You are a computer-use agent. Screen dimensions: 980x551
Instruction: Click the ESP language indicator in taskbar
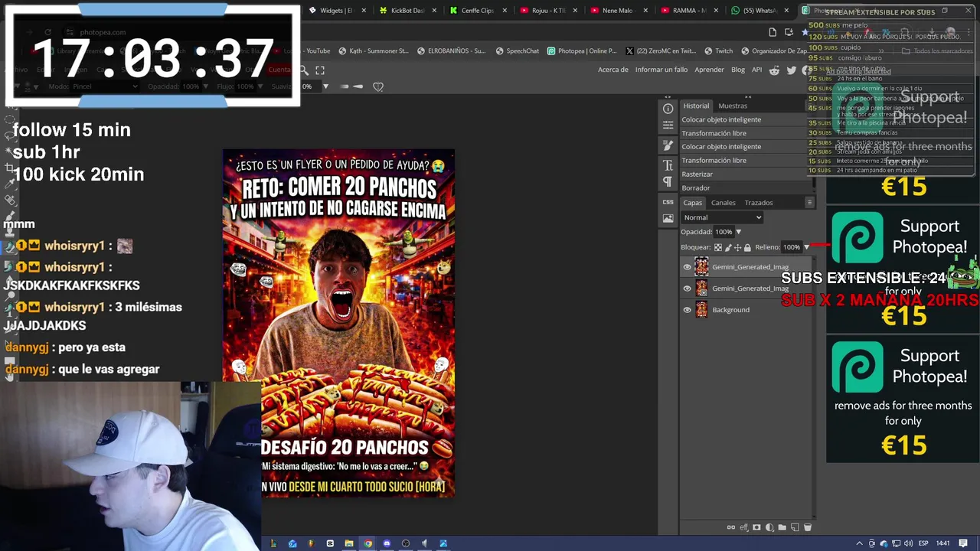click(x=923, y=543)
